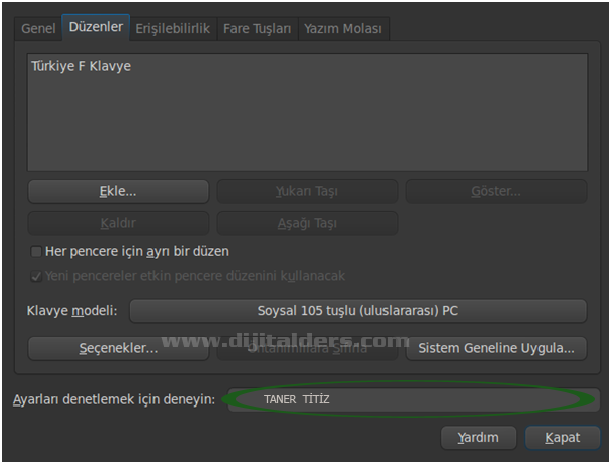Open the Yazım Molası tab
The image size is (614, 463).
(343, 29)
